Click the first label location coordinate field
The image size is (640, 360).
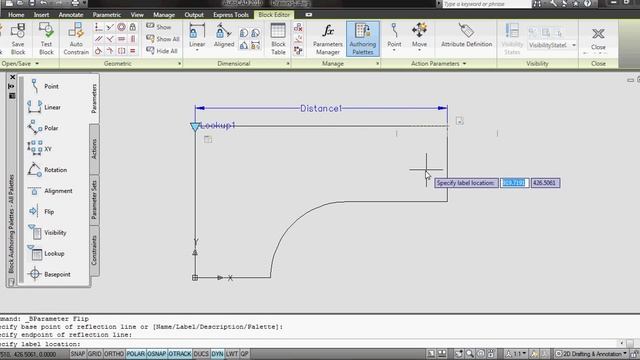tap(514, 183)
